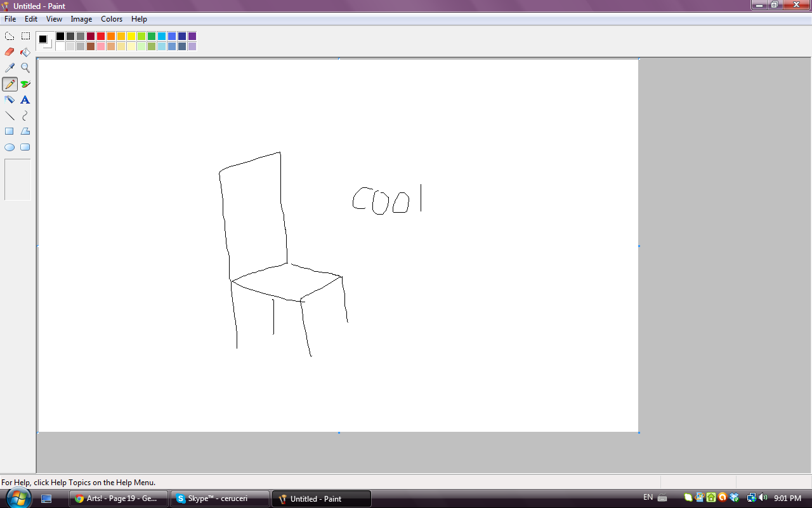Switch to Skype window in taskbar

(219, 498)
